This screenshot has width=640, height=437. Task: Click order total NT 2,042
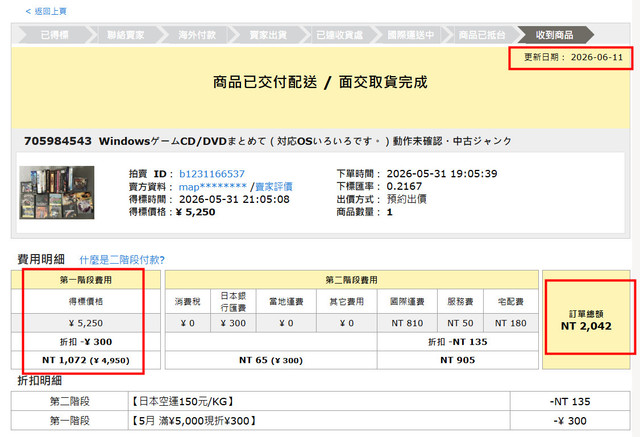pos(586,326)
